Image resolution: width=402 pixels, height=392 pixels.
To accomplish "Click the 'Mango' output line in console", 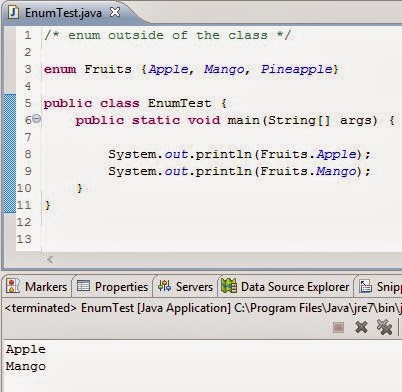I will [26, 366].
